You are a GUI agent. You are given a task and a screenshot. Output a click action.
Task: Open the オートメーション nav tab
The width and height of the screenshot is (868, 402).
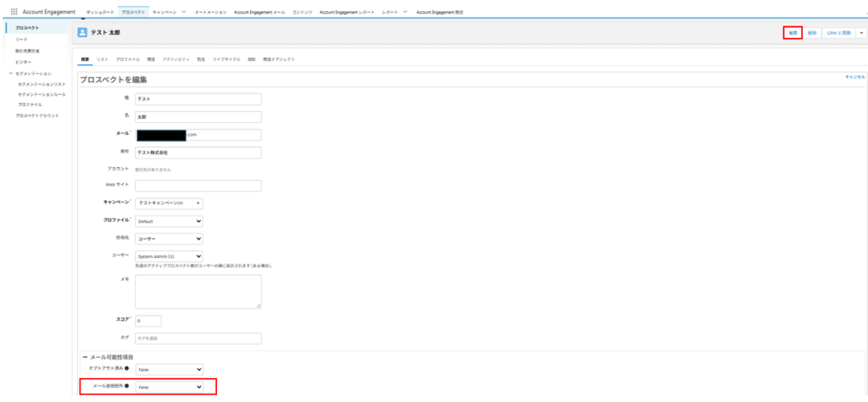click(x=210, y=12)
